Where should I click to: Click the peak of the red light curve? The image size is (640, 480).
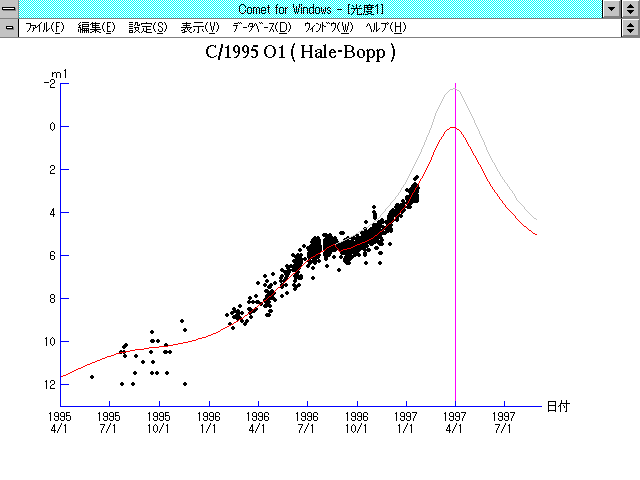click(x=453, y=128)
